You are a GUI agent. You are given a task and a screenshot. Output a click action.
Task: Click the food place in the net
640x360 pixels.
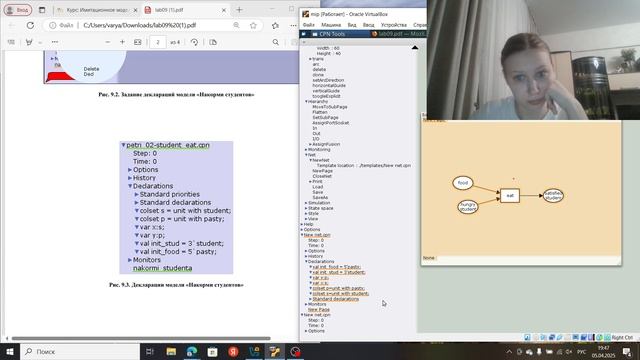click(x=462, y=183)
